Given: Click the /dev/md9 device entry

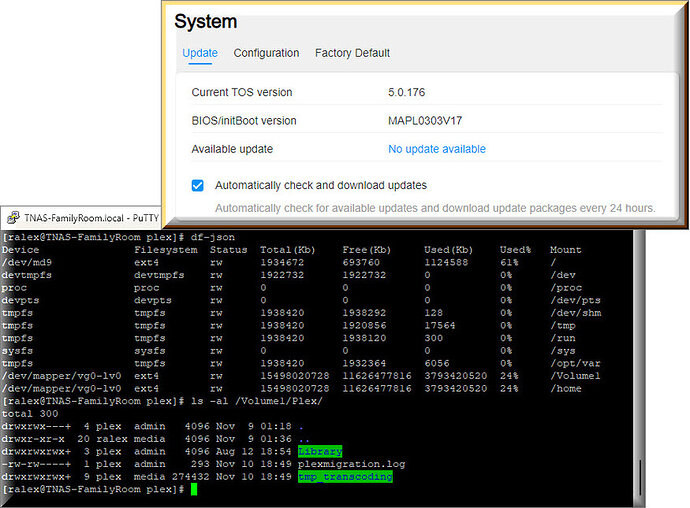Looking at the screenshot, I should [x=27, y=262].
